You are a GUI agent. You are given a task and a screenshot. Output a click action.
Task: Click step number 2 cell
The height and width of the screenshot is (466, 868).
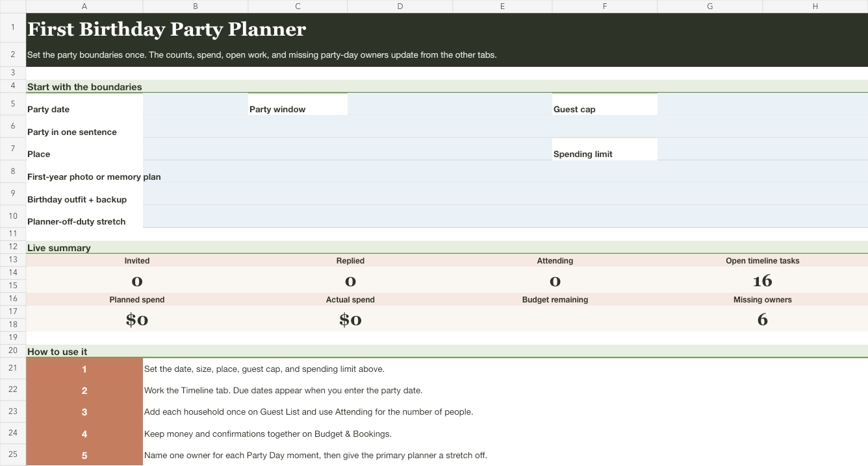click(x=84, y=390)
